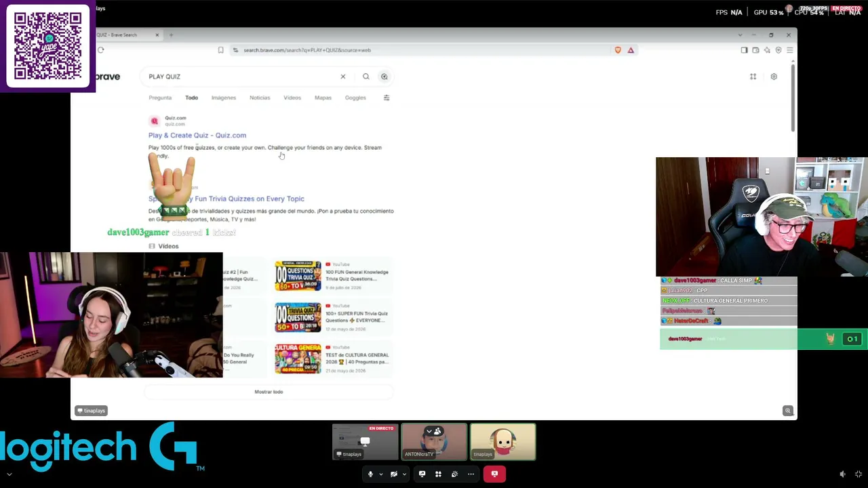Image resolution: width=868 pixels, height=488 pixels.
Task: Open the tab search dropdown arrow
Action: [740, 35]
